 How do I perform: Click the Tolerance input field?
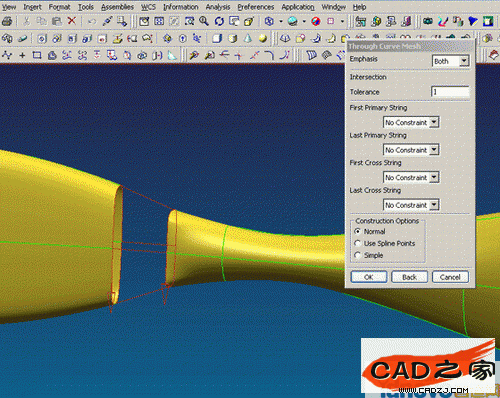(450, 92)
